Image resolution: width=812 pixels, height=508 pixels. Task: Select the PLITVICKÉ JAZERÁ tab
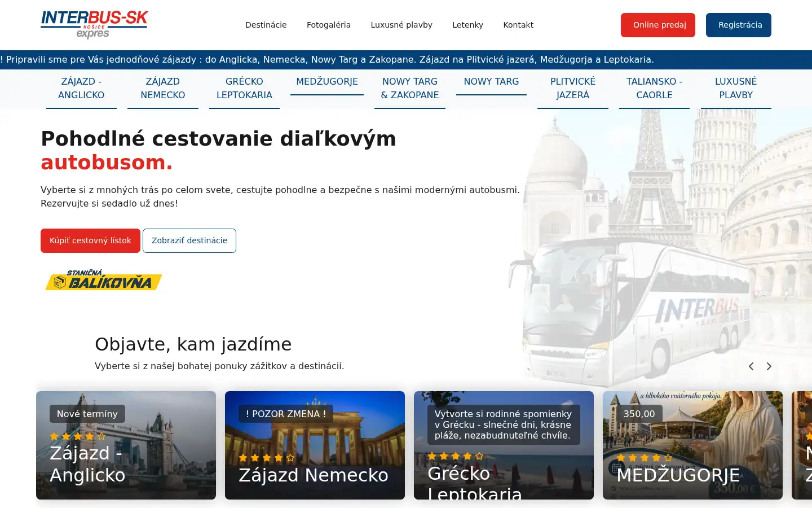[573, 89]
